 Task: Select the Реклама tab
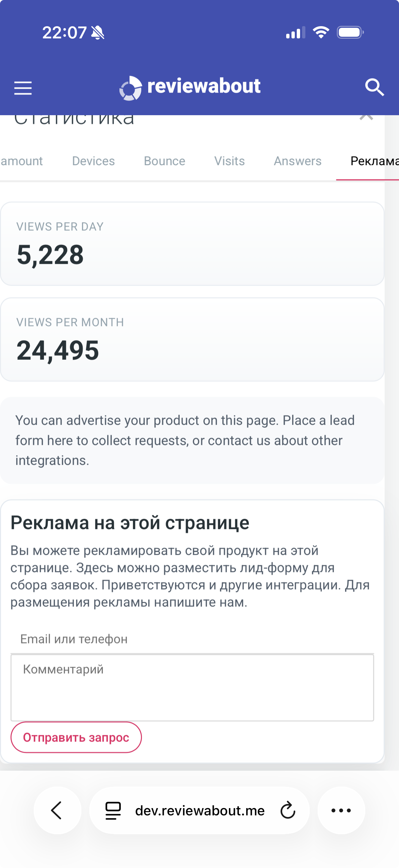[374, 161]
